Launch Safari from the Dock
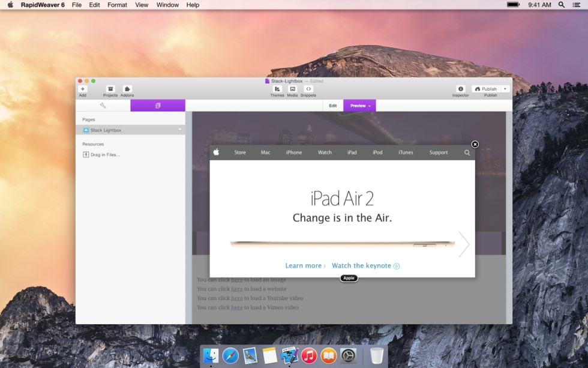 point(230,355)
